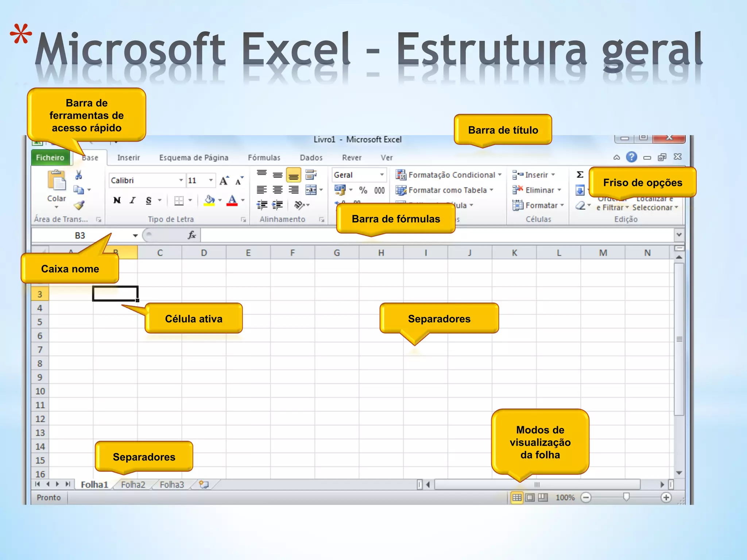
Task: Click the fill color bucket icon
Action: (209, 200)
